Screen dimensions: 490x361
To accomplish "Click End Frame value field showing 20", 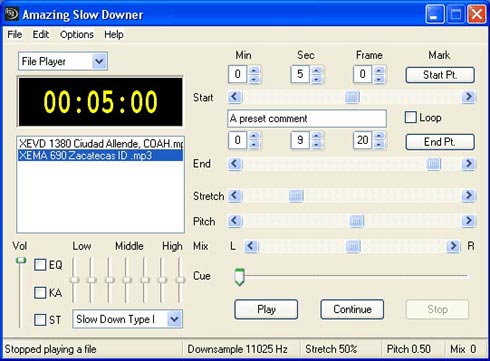I will [x=363, y=140].
